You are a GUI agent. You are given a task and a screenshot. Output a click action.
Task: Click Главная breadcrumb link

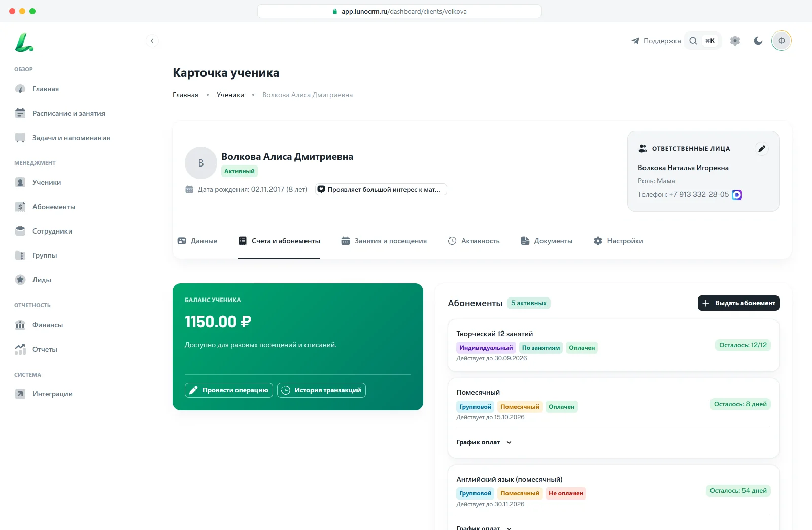click(x=185, y=95)
